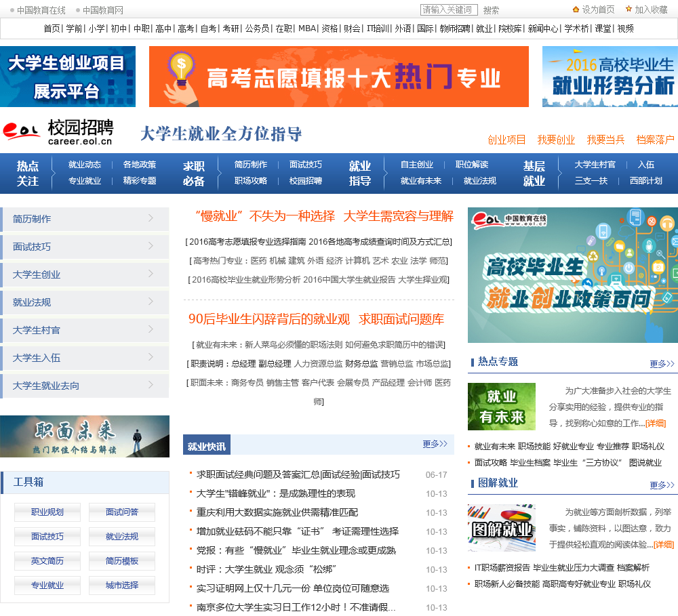Expand the 简历制作 sidebar arrow

coord(151,218)
